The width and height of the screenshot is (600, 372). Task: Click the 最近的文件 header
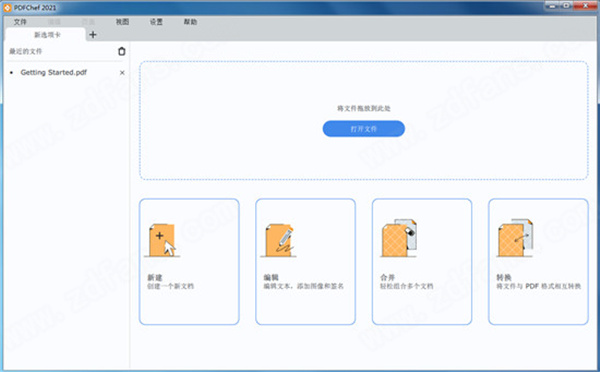(26, 51)
